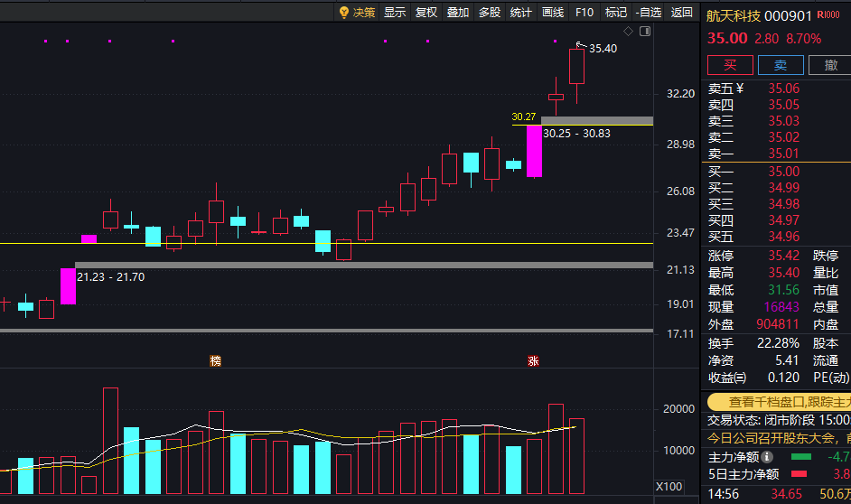This screenshot has height=504, width=851.
Task: Click the ¥ symbol next to 卖五
Action: coord(740,89)
